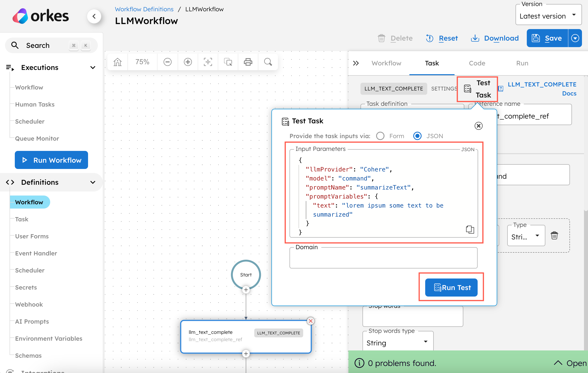588x373 pixels.
Task: Click the Download button
Action: point(495,38)
